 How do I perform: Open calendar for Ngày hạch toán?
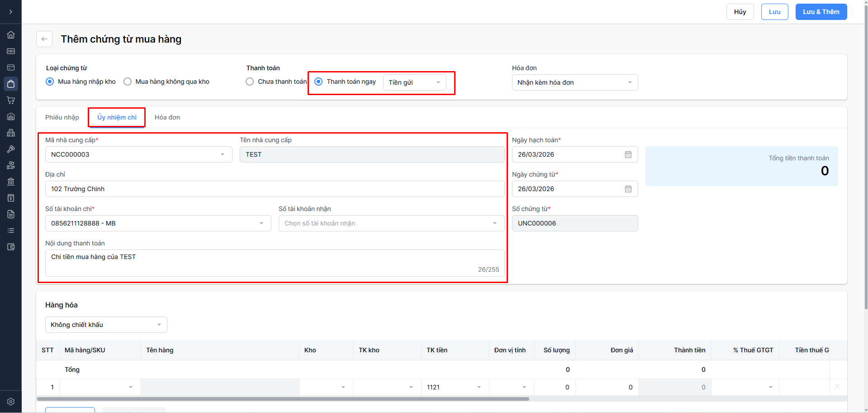pos(628,154)
